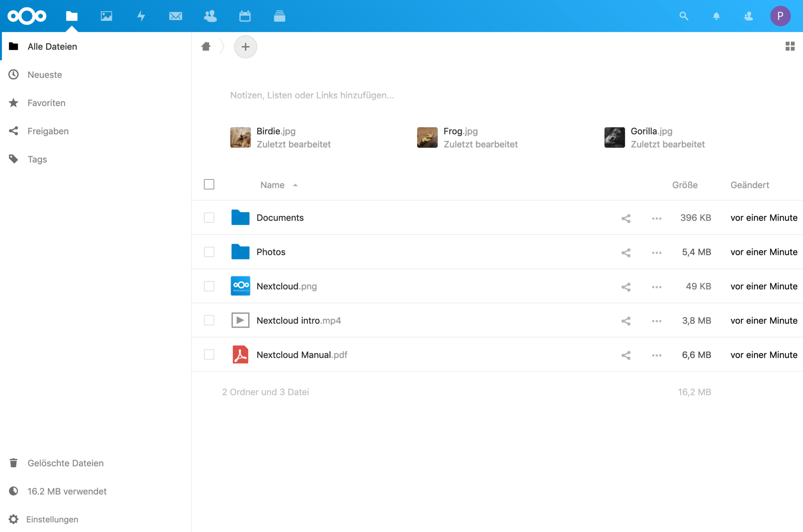Open the Nextcloud logo home
This screenshot has height=532, width=803.
pyautogui.click(x=27, y=16)
